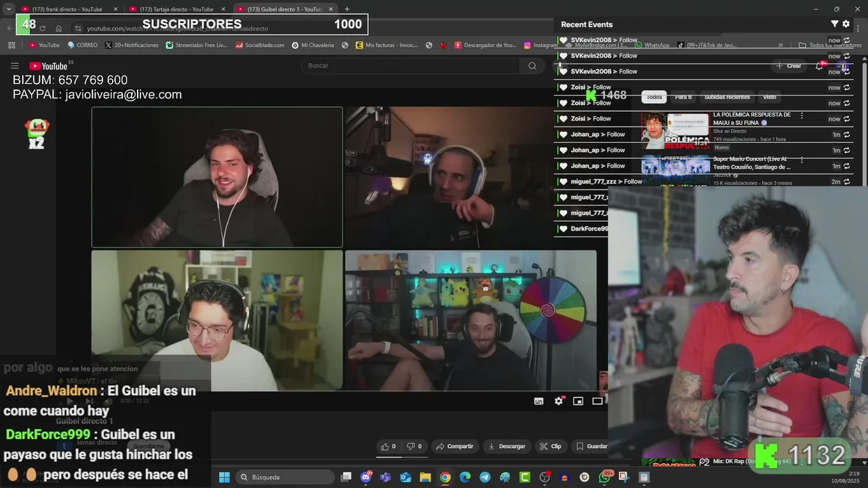
Task: Like the Guibel directo 1 video
Action: [388, 446]
